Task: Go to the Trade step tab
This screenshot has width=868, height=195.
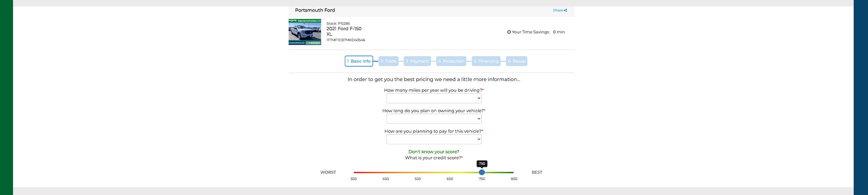Action: point(388,61)
